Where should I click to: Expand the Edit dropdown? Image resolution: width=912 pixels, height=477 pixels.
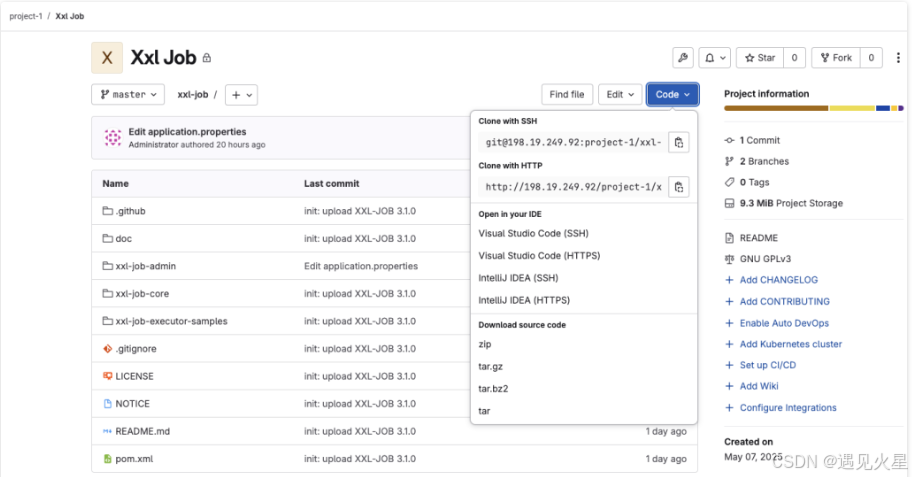point(620,94)
